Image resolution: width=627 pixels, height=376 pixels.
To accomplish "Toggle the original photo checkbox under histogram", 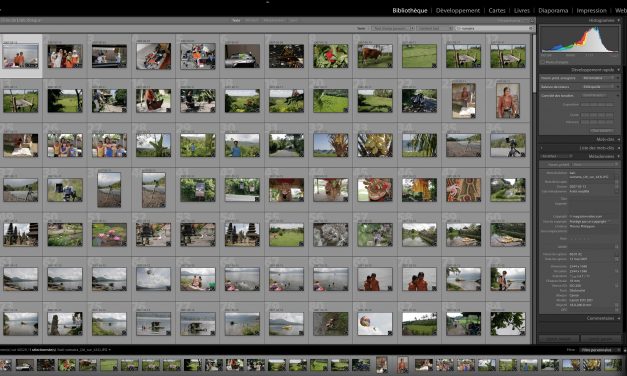I will pyautogui.click(x=543, y=62).
